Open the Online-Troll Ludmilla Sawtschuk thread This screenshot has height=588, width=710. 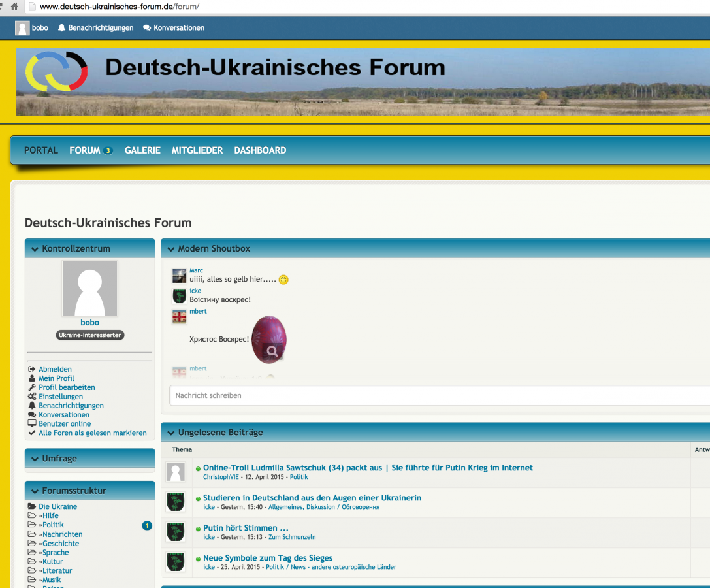tap(368, 468)
